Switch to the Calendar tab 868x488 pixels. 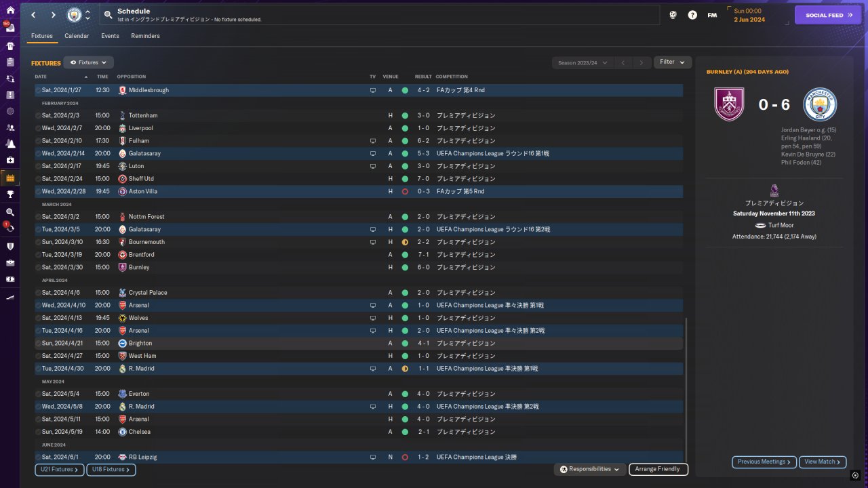[77, 36]
